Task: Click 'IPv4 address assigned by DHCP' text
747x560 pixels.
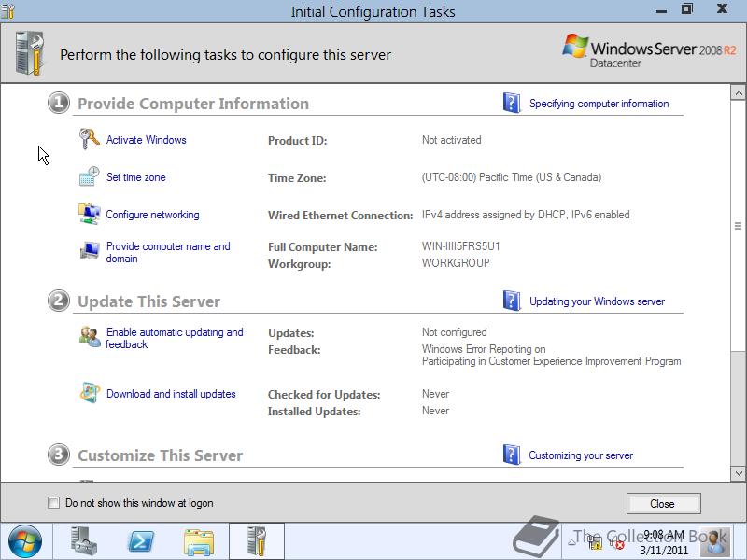Action: click(494, 215)
